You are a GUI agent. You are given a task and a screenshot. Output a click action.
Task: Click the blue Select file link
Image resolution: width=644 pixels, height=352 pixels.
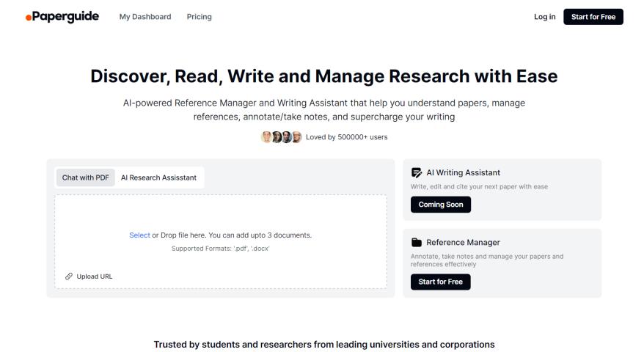click(139, 235)
